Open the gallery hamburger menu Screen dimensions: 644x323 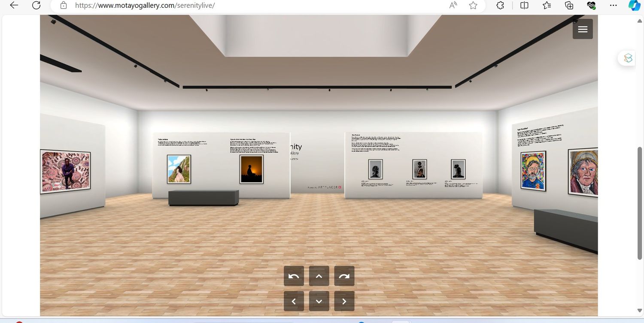582,29
